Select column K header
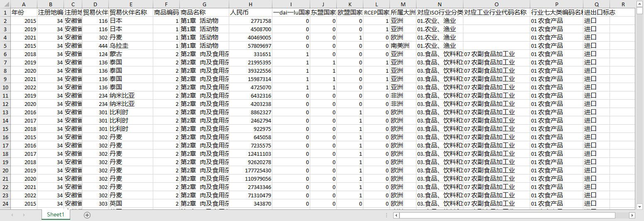Screen dimensions: 644x221 click(350, 4)
